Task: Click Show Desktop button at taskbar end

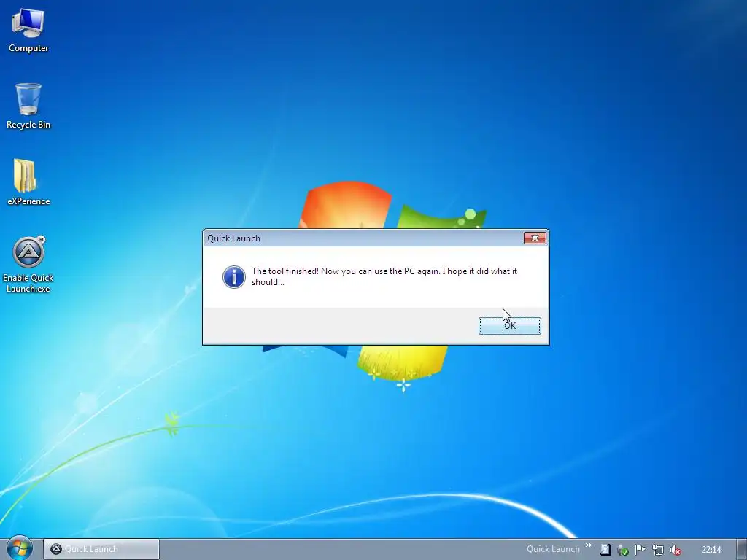Action: pos(742,549)
